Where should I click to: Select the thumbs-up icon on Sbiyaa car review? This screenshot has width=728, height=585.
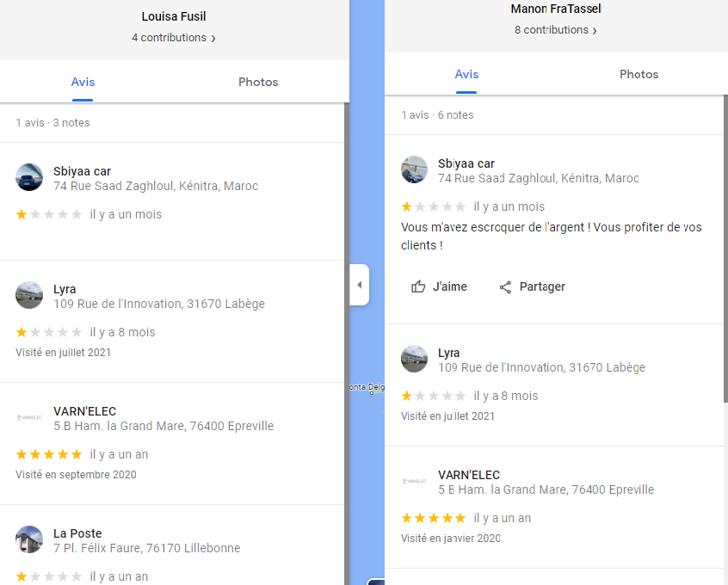(x=419, y=286)
